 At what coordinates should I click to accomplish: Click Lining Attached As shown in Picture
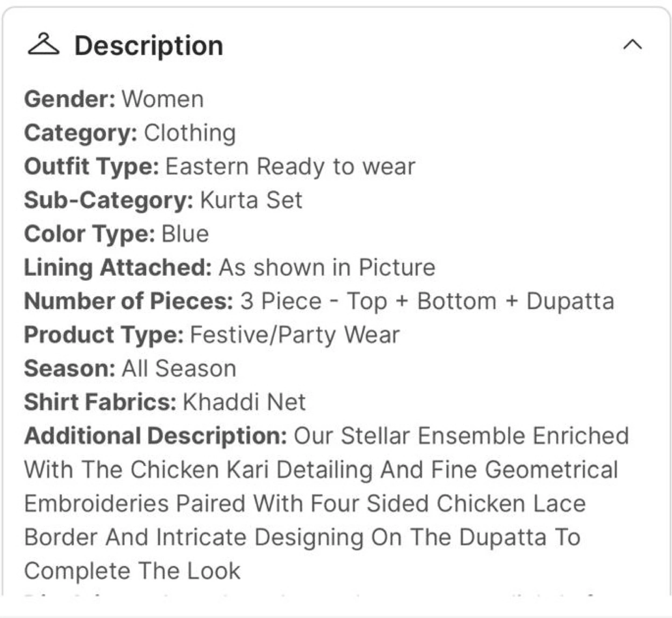[230, 268]
